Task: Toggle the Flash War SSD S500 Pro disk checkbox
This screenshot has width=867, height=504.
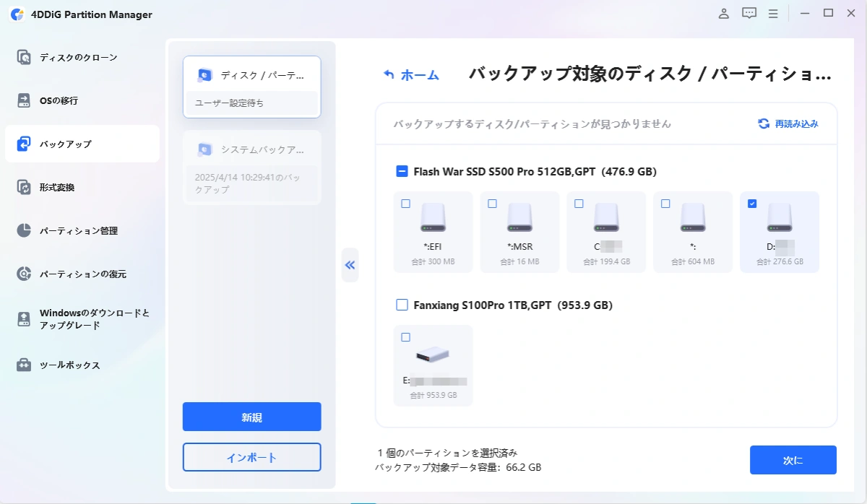Action: click(402, 172)
